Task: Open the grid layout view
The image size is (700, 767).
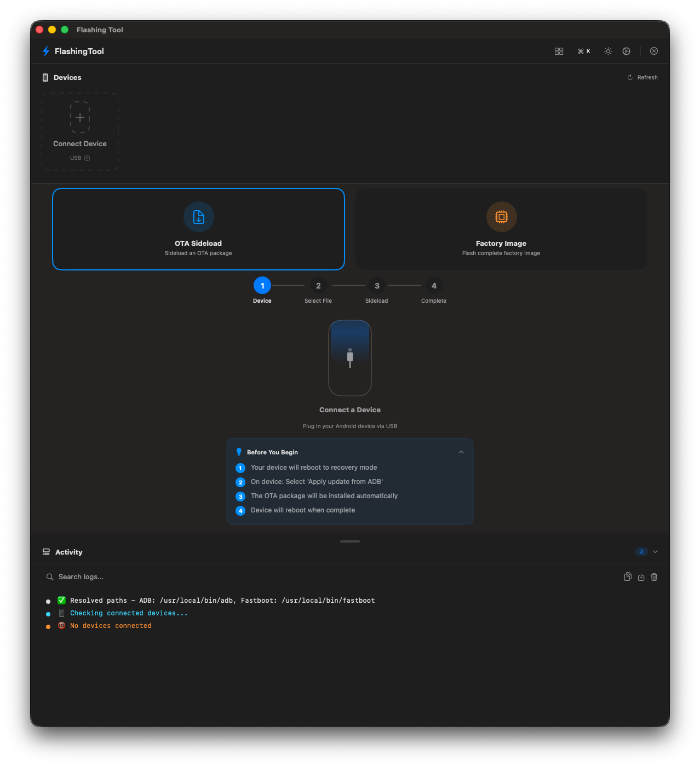Action: coord(559,51)
